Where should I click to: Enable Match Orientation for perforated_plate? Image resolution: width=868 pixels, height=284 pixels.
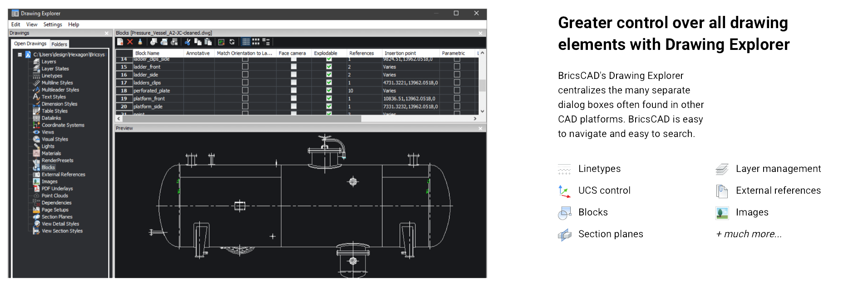245,91
